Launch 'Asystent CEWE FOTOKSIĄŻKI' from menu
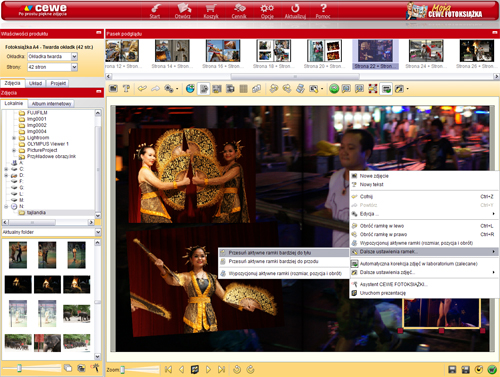The height and width of the screenshot is (377, 500). [x=424, y=284]
